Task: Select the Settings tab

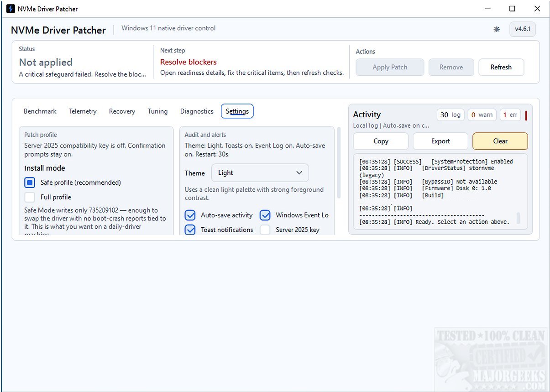Action: (x=237, y=111)
